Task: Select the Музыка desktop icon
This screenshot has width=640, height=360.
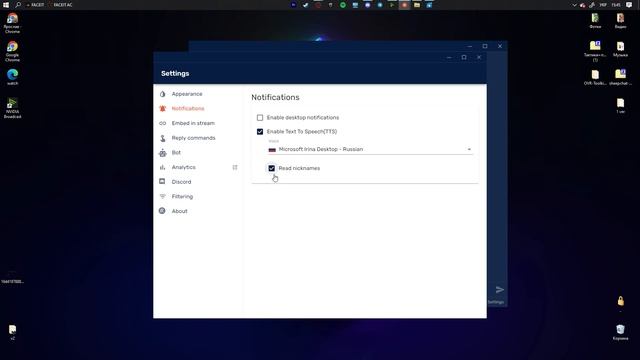Action: point(620,49)
